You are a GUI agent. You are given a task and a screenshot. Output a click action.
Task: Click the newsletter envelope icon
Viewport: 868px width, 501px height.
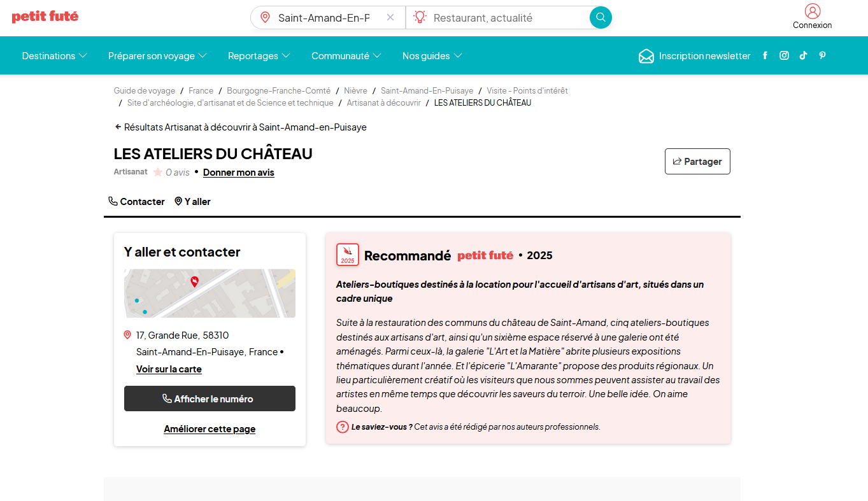646,56
